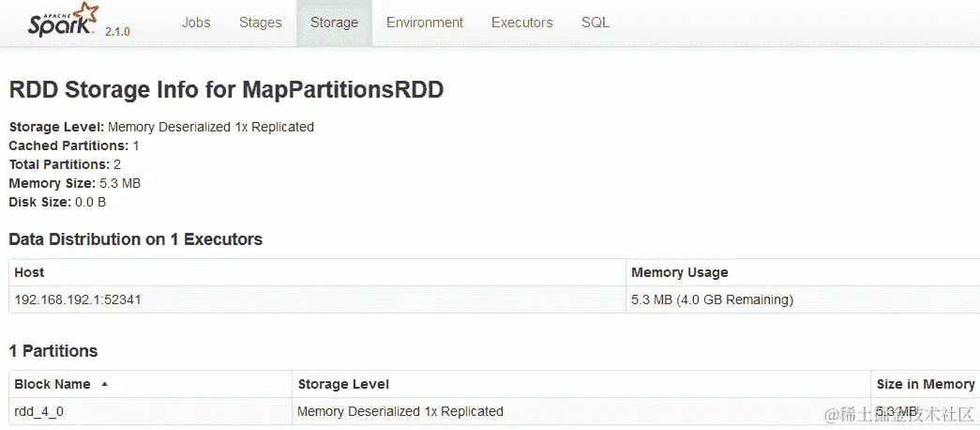Click the sort arrow beside Block Name
This screenshot has height=430, width=980.
(x=104, y=384)
